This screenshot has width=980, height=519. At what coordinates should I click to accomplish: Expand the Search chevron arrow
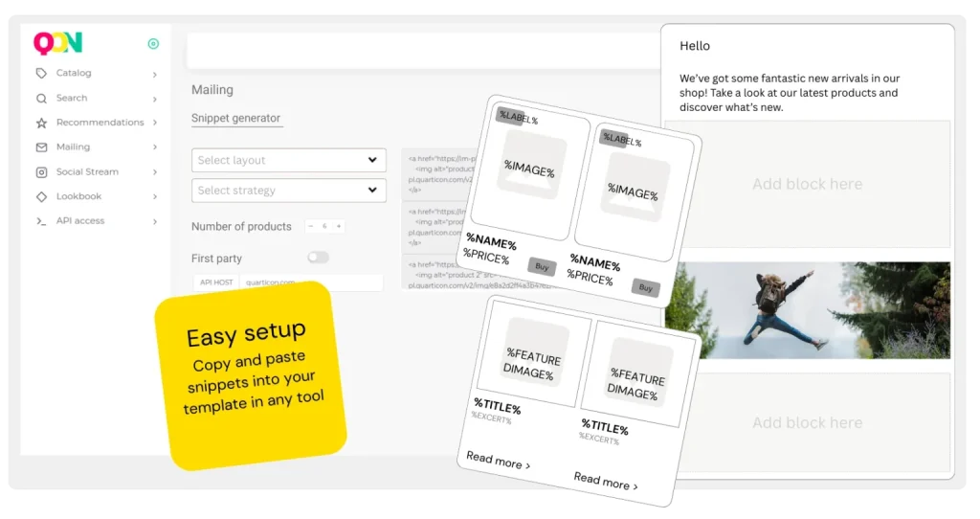tap(154, 99)
